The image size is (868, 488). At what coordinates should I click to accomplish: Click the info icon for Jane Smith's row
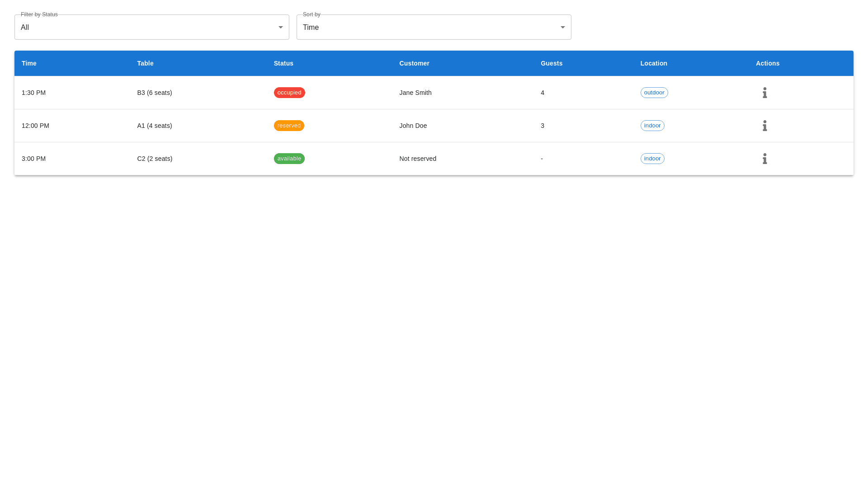point(764,93)
